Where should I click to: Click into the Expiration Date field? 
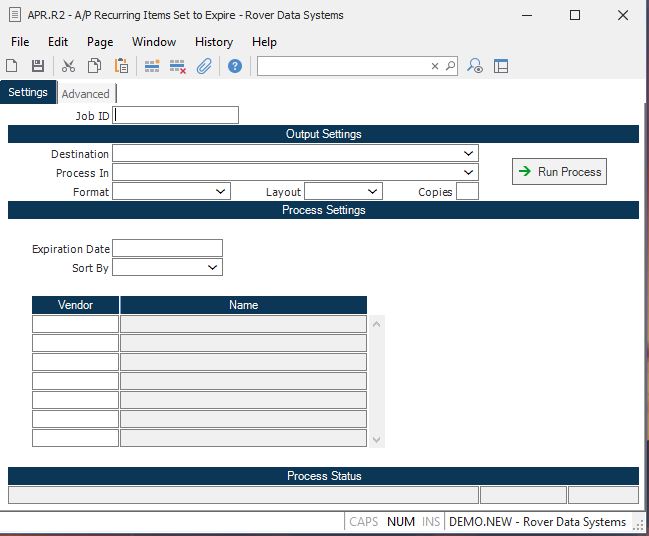167,248
